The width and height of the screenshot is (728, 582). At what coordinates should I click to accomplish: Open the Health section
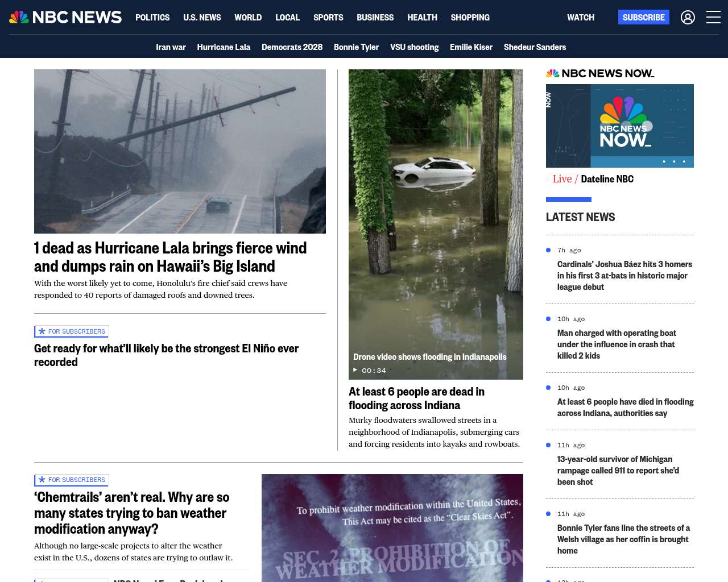click(422, 18)
